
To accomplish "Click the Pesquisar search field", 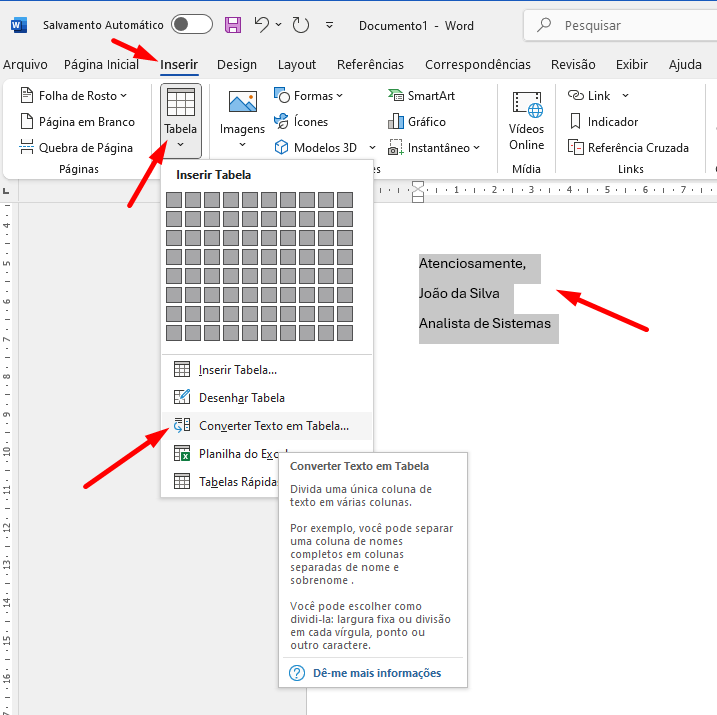I will [620, 25].
